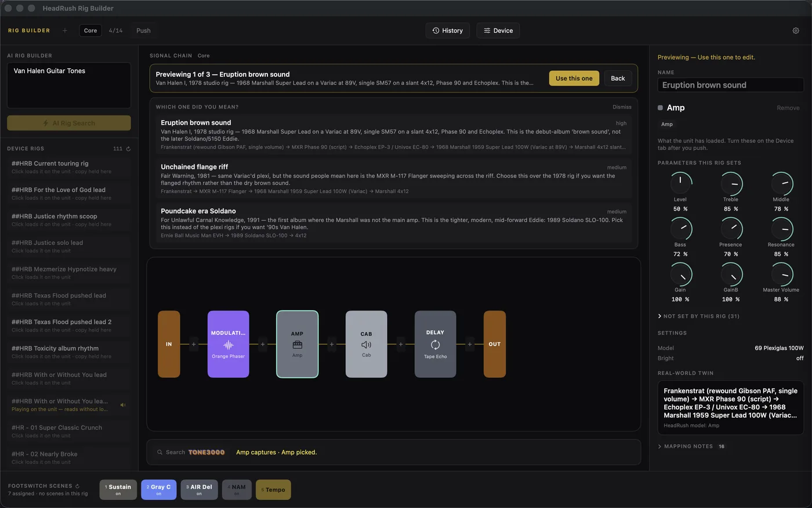This screenshot has height=508, width=812.
Task: Load the #HR - 01 Super Classic Crunch rig
Action: (70, 431)
